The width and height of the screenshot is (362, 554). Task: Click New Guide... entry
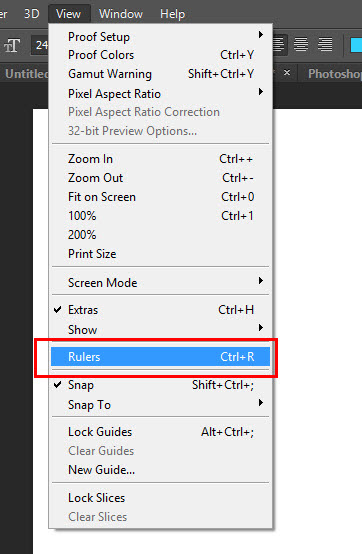(x=160, y=470)
